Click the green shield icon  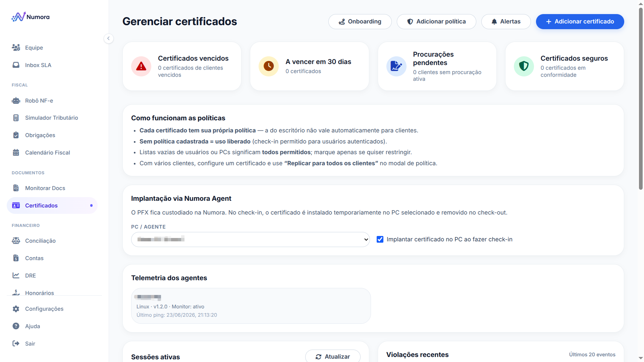point(524,66)
